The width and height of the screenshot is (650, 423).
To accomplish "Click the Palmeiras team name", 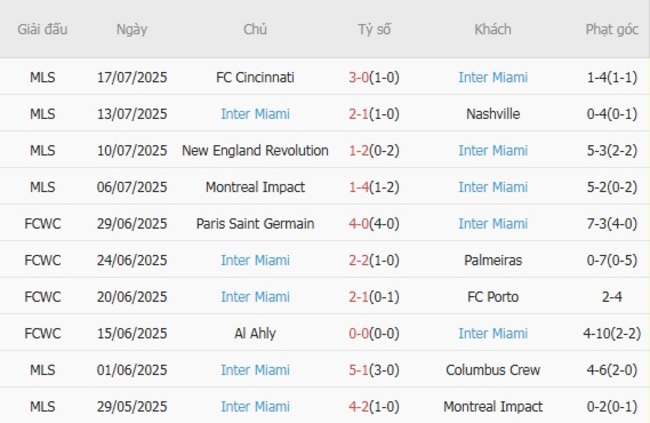I will (493, 260).
